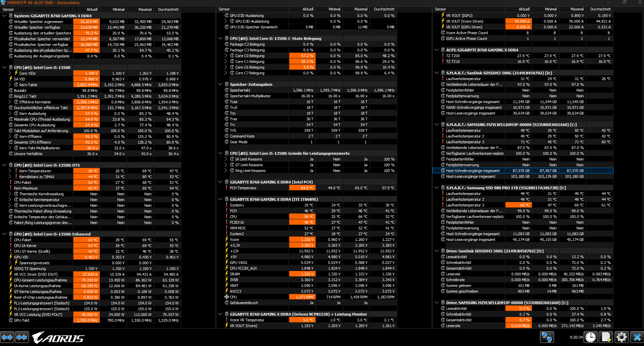Image resolution: width=644 pixels, height=346 pixels.
Task: Click the clock icon beside Uncore Verhältnis
Action: 11,154
